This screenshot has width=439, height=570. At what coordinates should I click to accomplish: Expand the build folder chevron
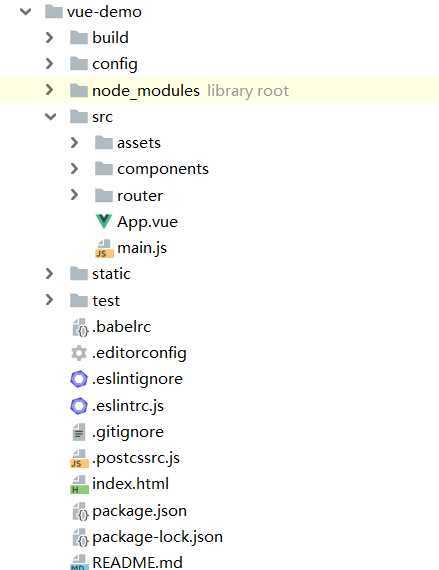[49, 37]
